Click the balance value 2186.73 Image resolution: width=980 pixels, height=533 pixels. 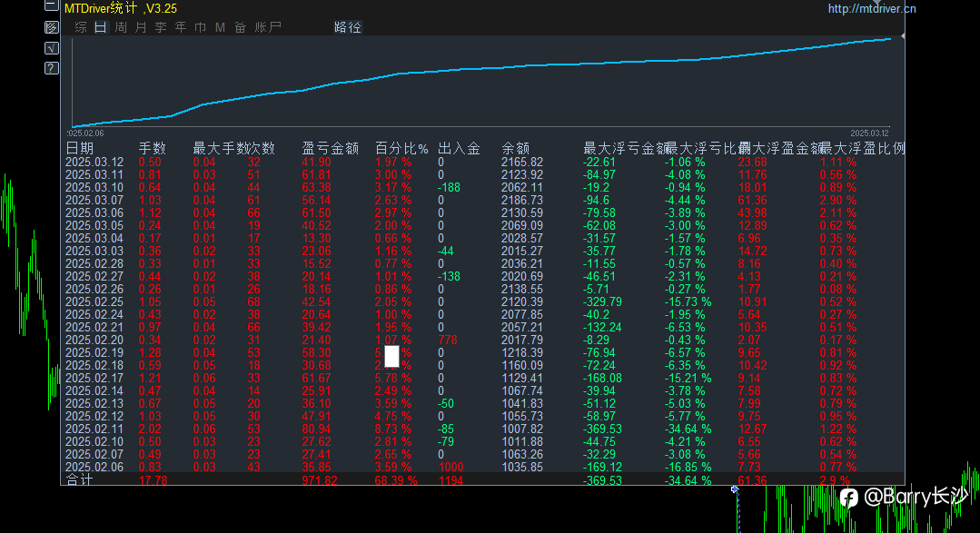522,200
